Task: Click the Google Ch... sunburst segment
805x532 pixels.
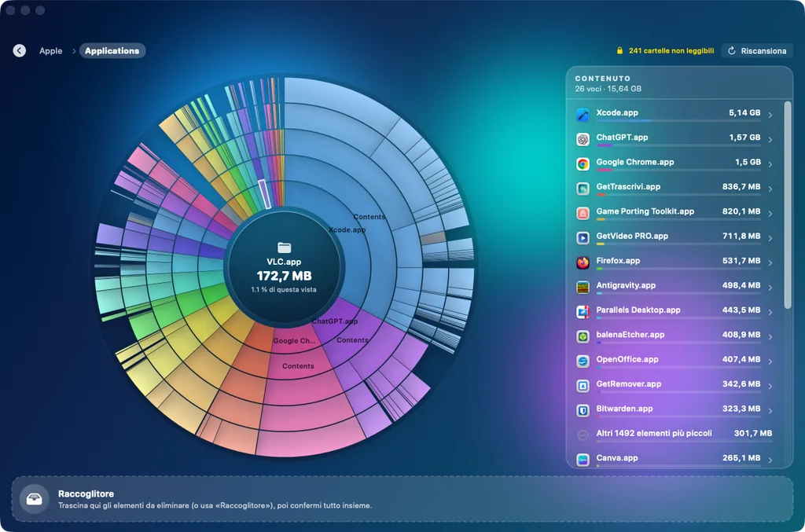Action: 294,340
